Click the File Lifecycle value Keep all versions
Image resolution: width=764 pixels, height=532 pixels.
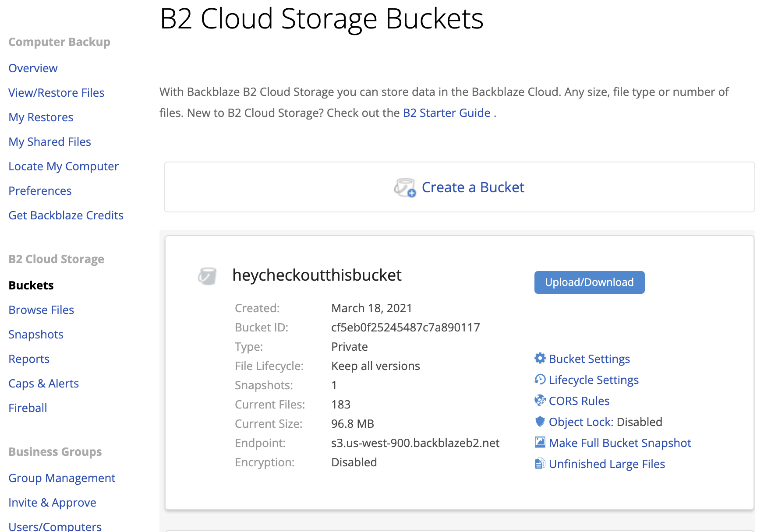375,366
